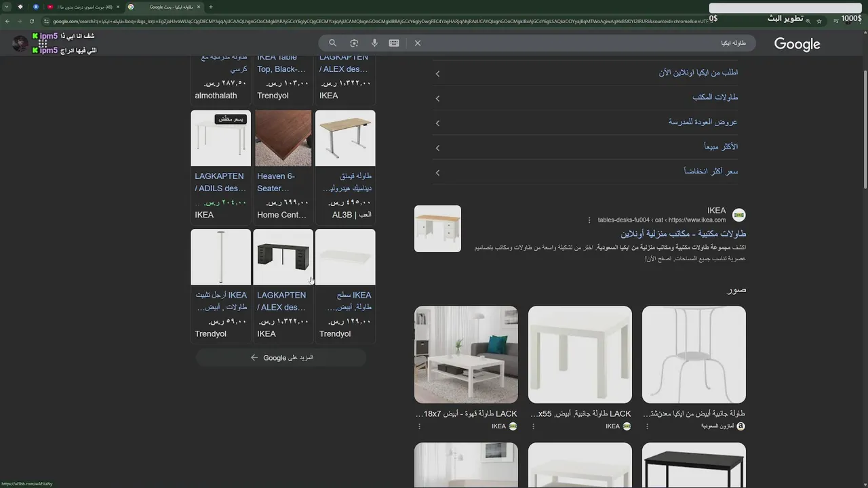Switch to the Google search results tab
Viewport: 868px width, 488px height.
[x=163, y=7]
